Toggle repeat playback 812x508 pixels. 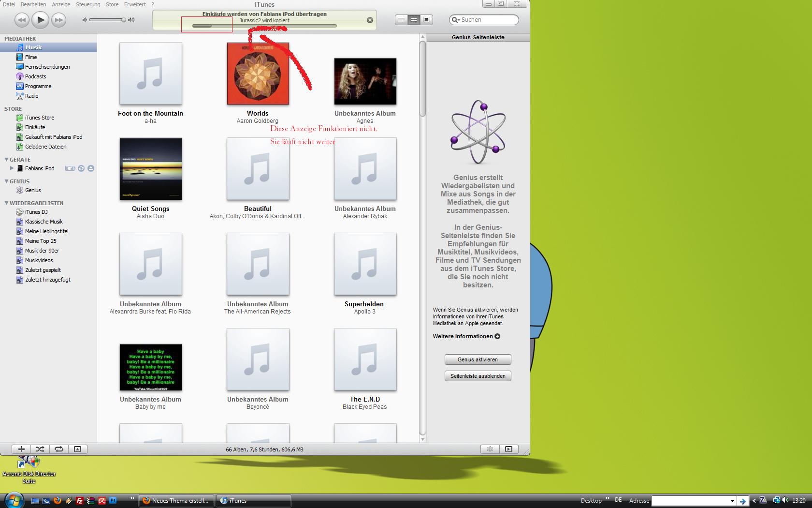(59, 449)
